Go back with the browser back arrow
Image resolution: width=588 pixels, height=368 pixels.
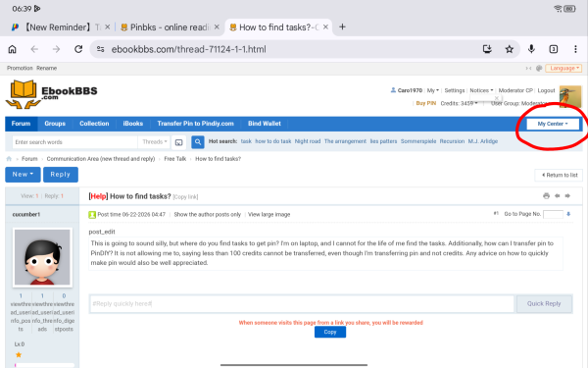coord(34,49)
